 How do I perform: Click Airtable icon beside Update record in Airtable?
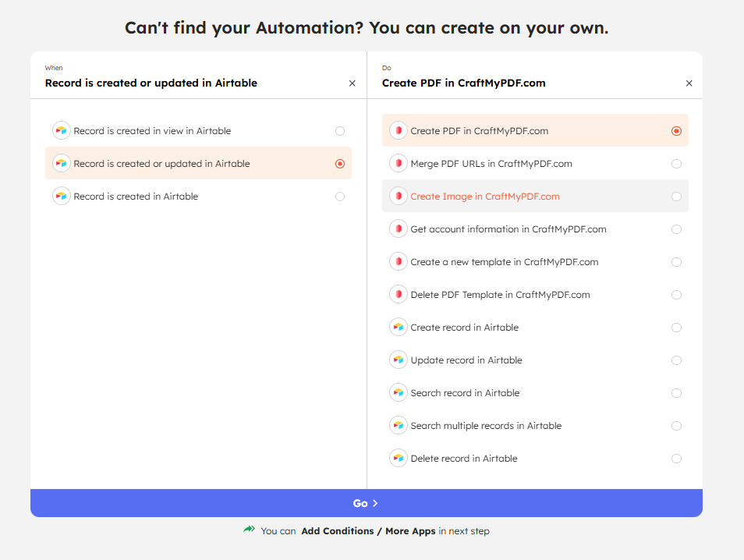click(x=399, y=360)
